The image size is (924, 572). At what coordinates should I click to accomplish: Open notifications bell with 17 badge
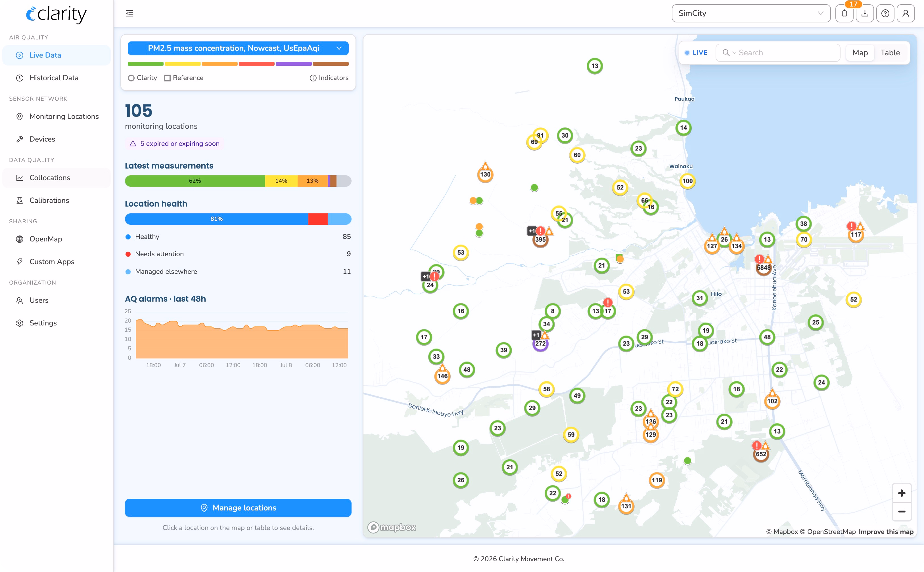844,14
